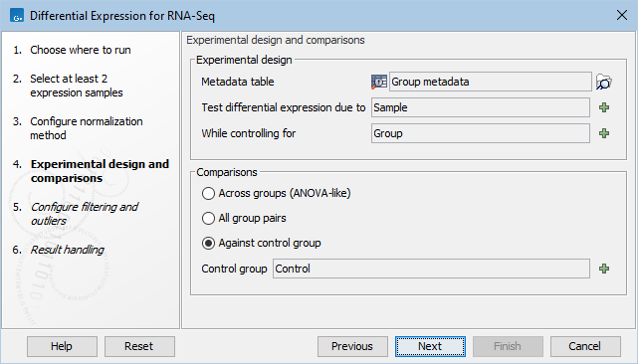This screenshot has height=364, width=638.
Task: Go to step Choose where to run
Action: click(81, 50)
